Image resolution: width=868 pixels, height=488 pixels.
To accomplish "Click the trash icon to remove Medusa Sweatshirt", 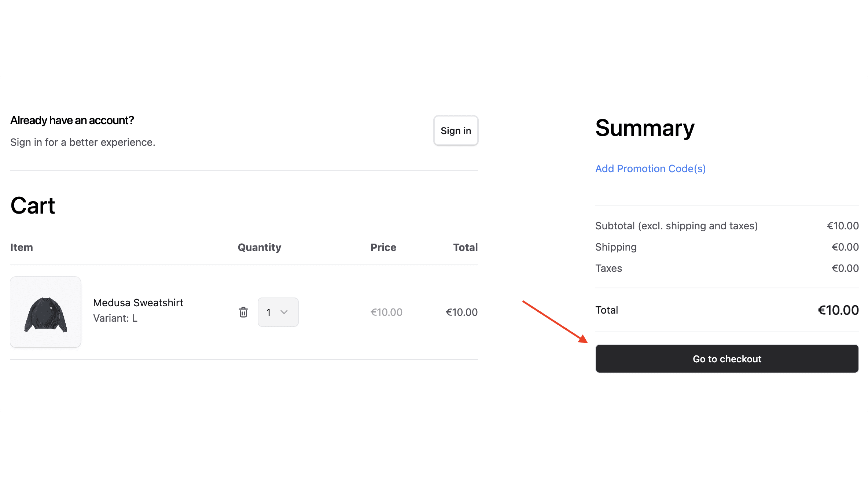I will click(243, 312).
